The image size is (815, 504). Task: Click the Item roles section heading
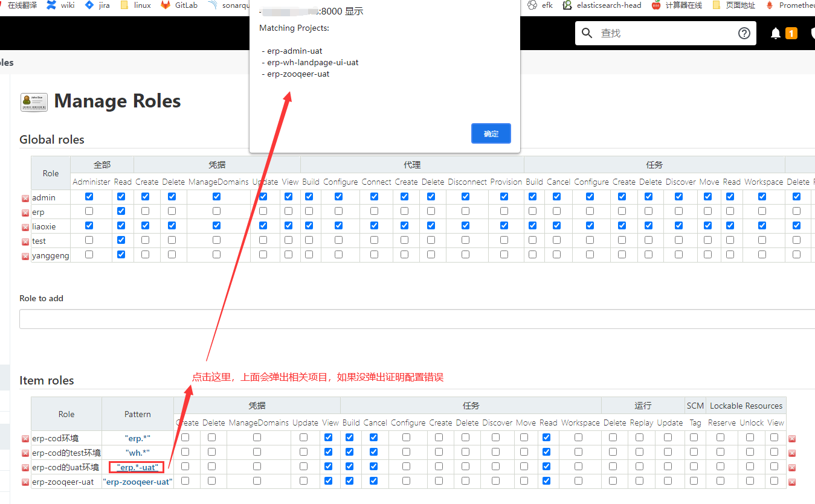coord(47,380)
